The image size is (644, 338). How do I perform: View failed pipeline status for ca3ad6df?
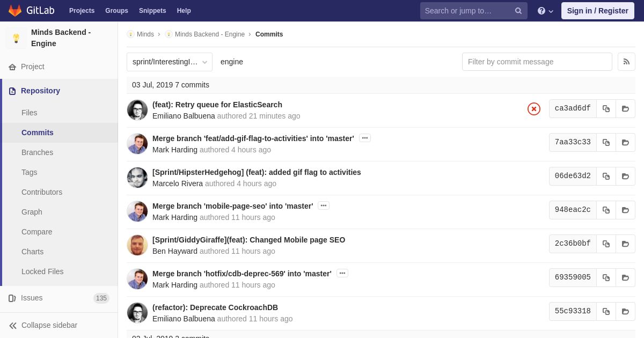pos(534,109)
